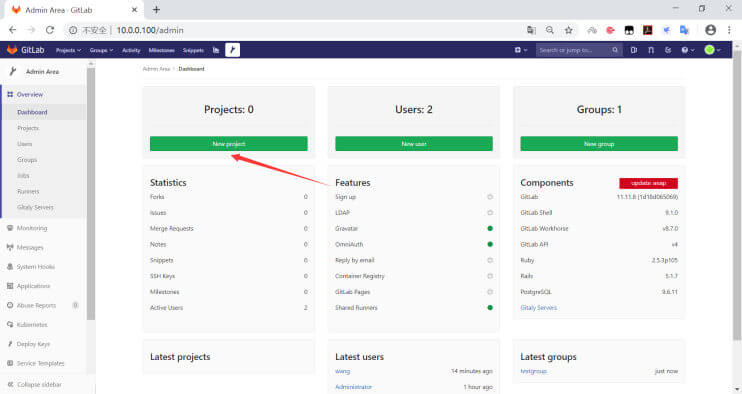Screen dimensions: 742x394
Task: Expand the Groups navbar dropdown
Action: (101, 50)
